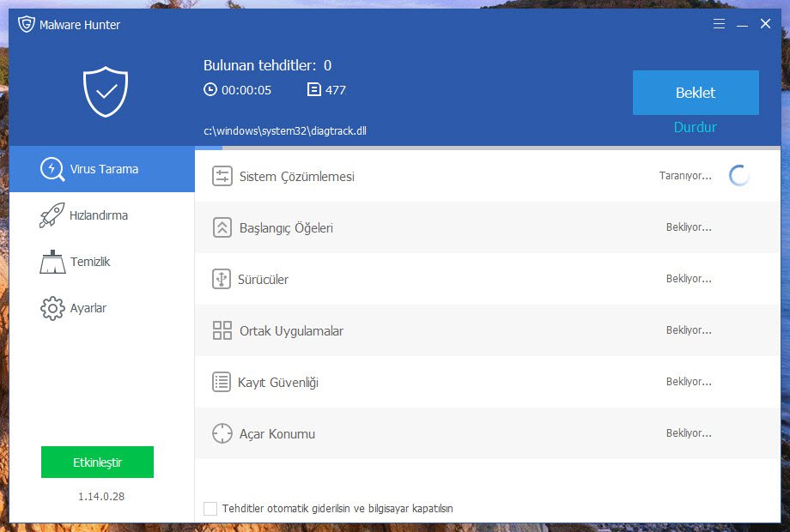The image size is (790, 532).
Task: Pause the scan with Beklet button
Action: (x=696, y=93)
